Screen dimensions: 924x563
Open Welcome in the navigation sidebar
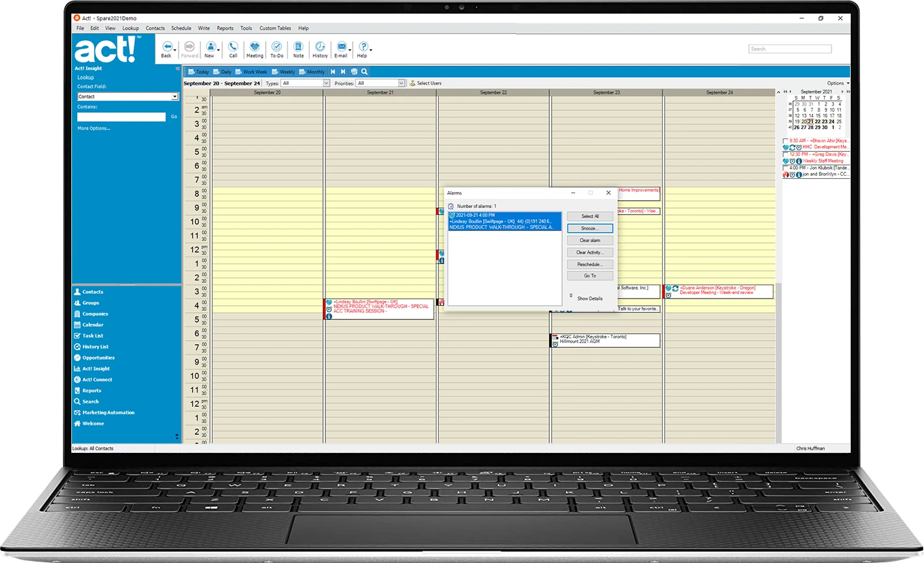coord(89,424)
